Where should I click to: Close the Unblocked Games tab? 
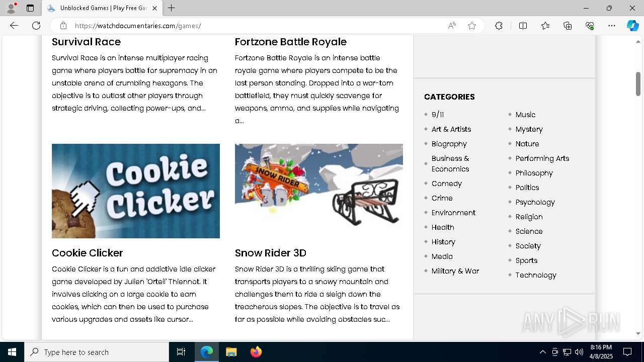tap(155, 8)
